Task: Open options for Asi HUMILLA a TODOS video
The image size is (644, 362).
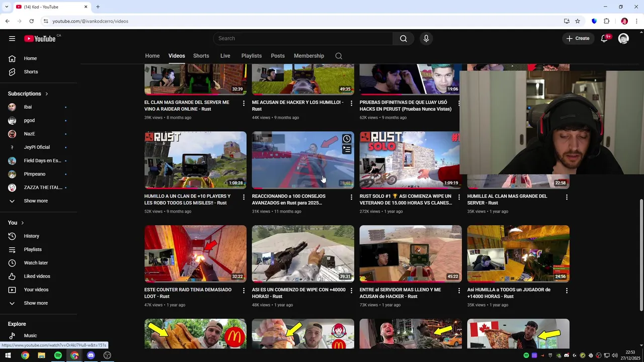Action: 567,291
